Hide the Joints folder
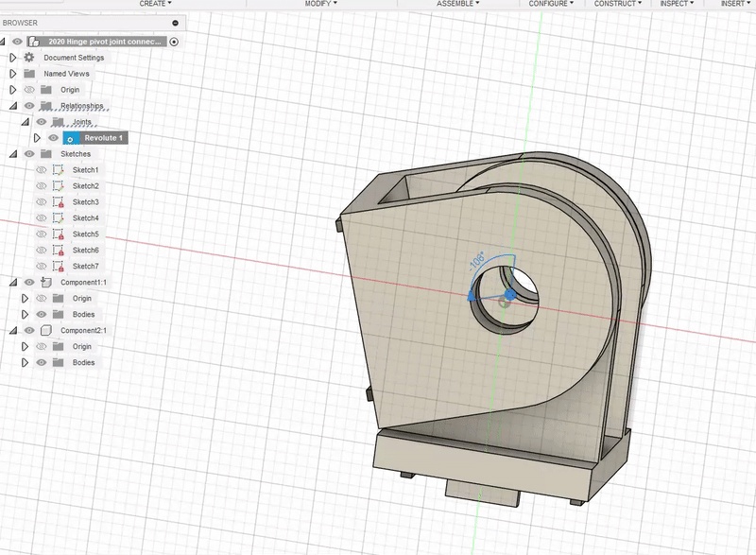Screen dimensions: 756x555 [42, 122]
